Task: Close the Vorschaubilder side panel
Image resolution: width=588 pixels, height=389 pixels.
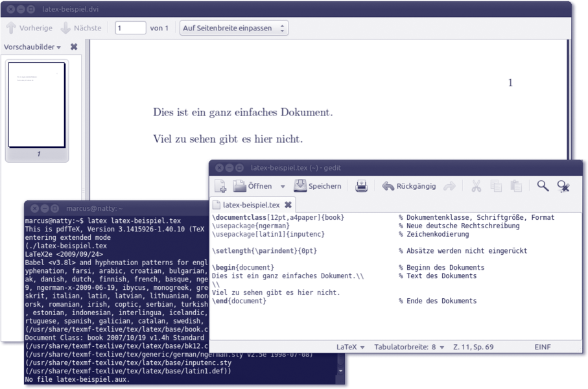Action: [x=74, y=47]
